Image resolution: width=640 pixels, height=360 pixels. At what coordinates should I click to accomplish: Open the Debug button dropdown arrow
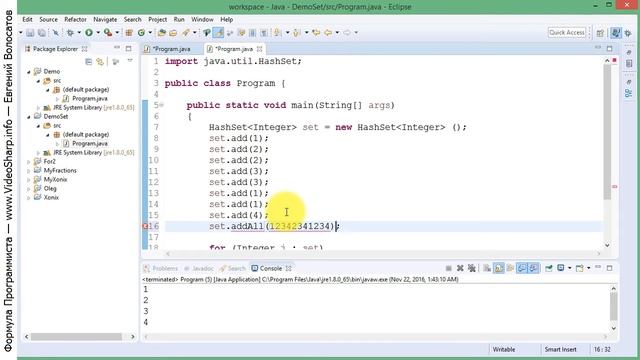tap(79, 33)
